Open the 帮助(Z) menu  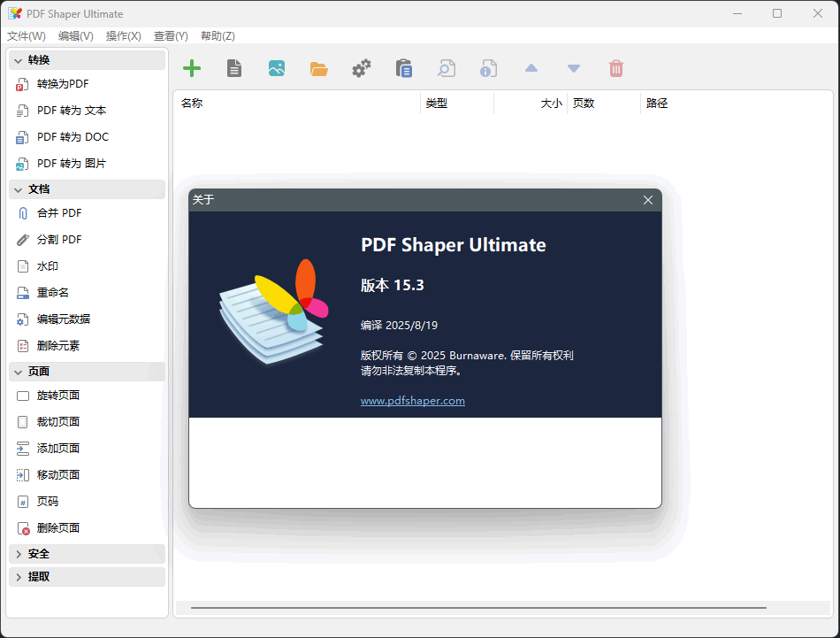218,36
